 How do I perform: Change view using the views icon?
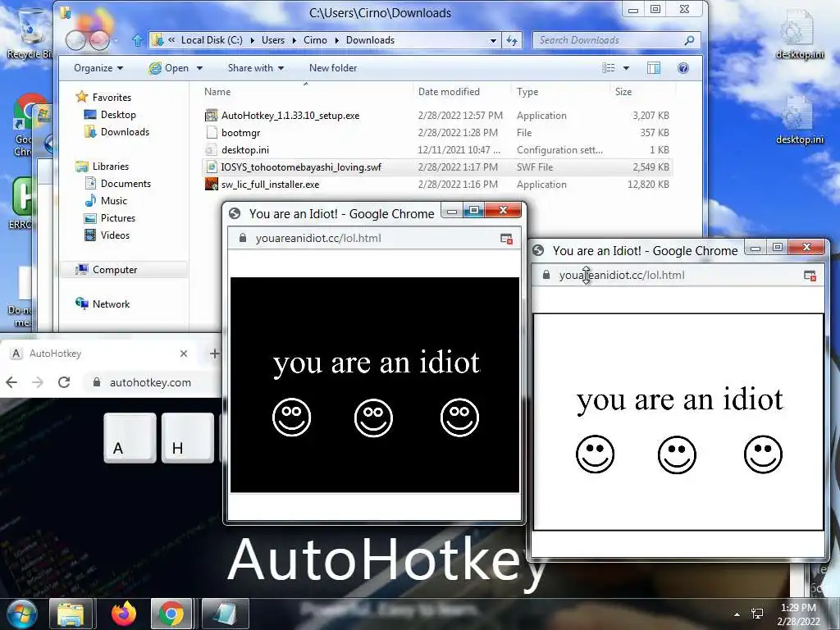click(x=609, y=68)
